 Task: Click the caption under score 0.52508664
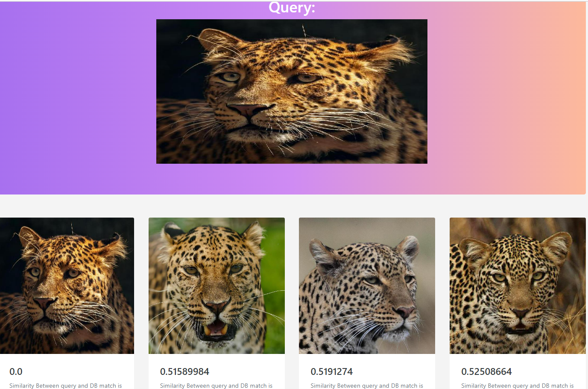518,386
